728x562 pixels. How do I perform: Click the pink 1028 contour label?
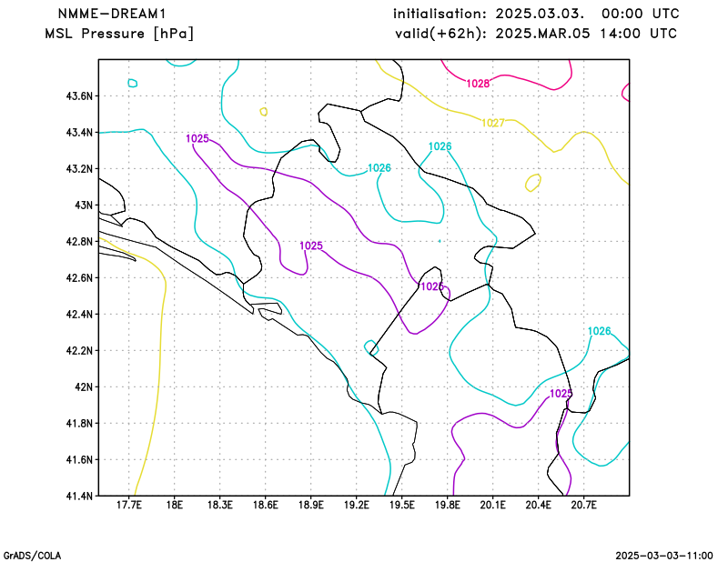click(478, 84)
